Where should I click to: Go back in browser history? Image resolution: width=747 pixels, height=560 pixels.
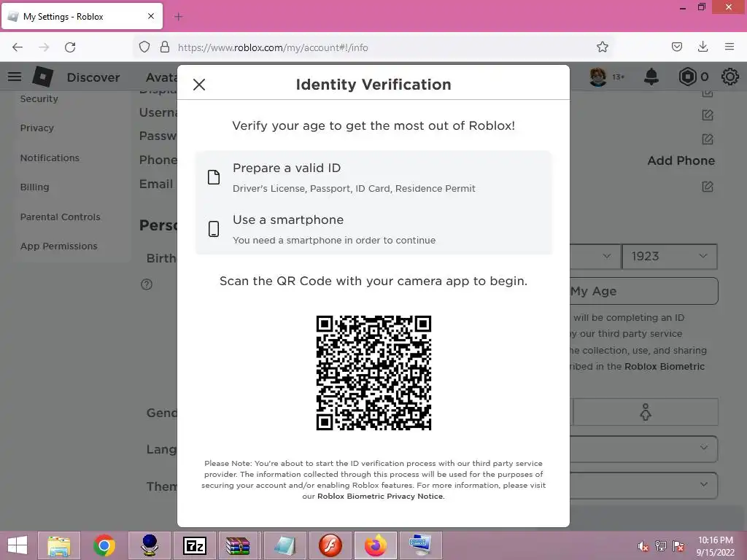tap(18, 47)
